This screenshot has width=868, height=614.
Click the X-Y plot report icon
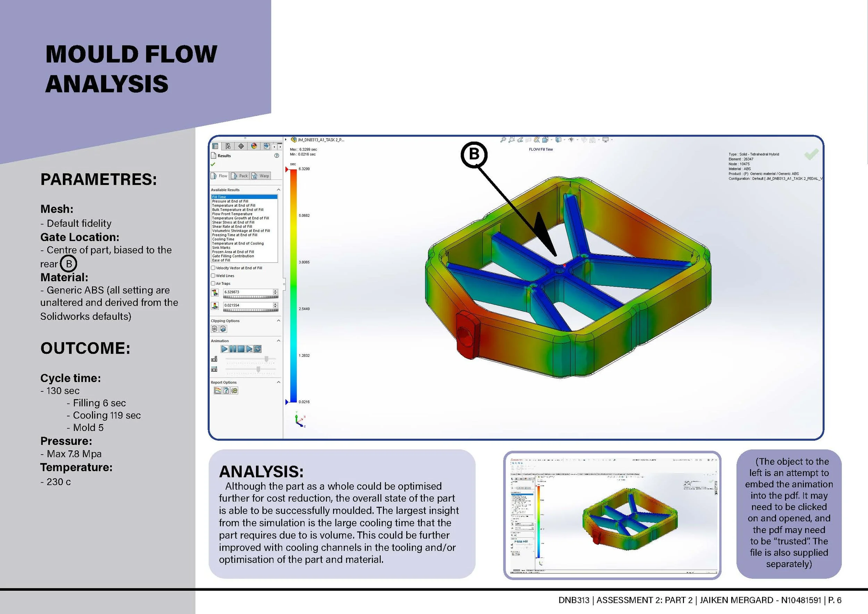pyautogui.click(x=217, y=391)
